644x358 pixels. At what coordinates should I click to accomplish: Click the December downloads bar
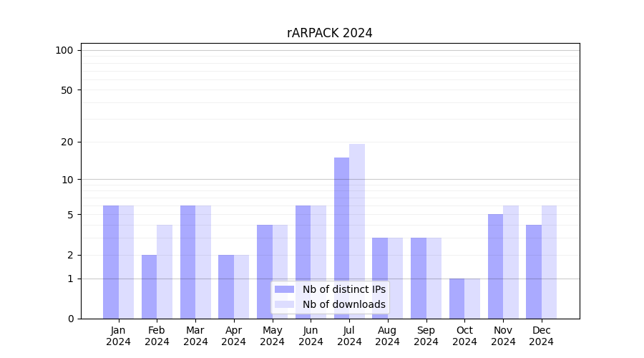pos(549,261)
